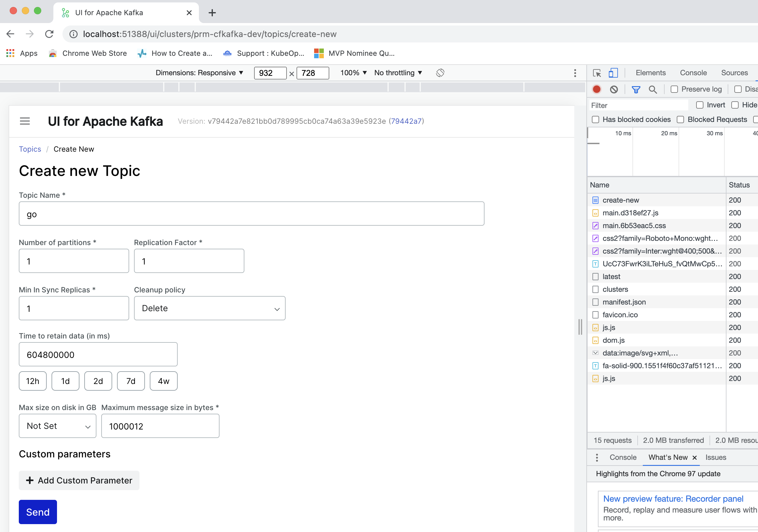
Task: Open the Issues drawer tab
Action: click(716, 457)
